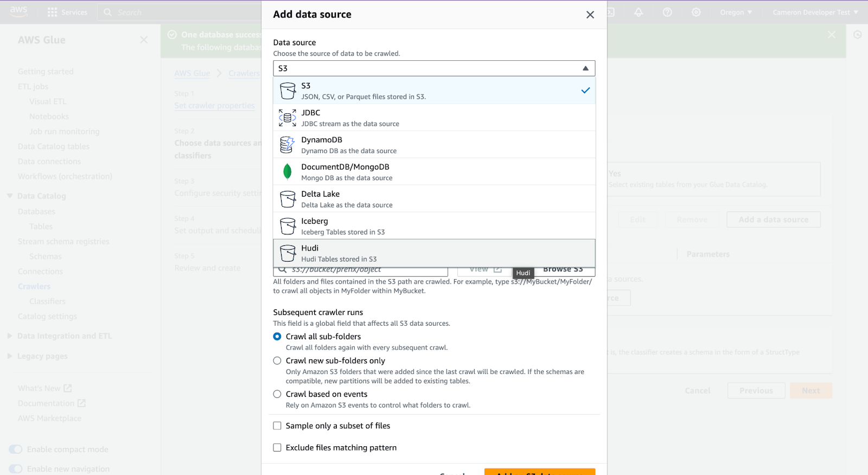Choose Iceberg as the data source

pos(434,226)
